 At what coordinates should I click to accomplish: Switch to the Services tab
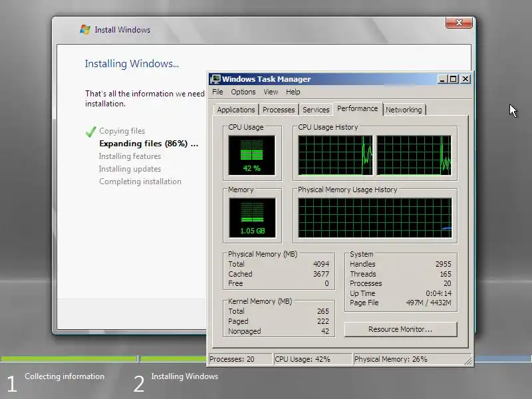[x=316, y=110]
